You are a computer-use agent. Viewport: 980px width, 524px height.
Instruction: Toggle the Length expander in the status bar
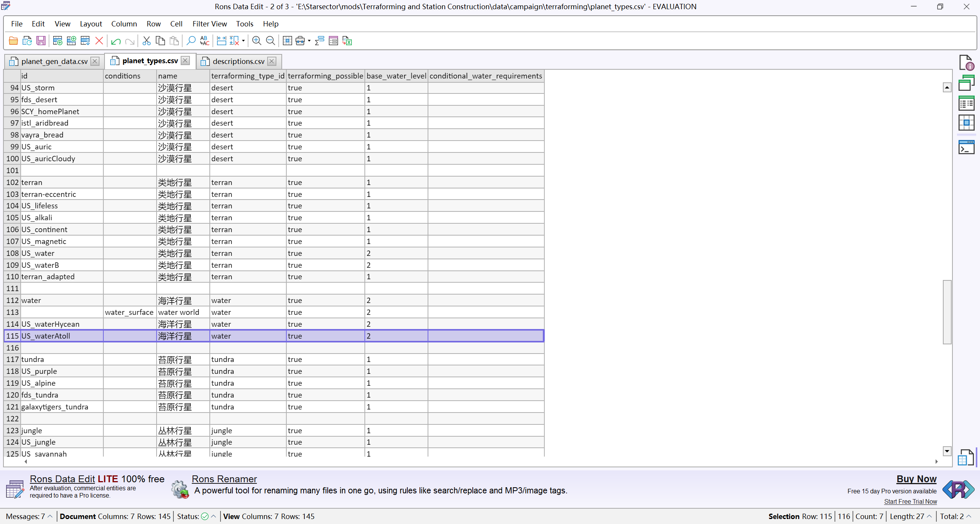[929, 516]
